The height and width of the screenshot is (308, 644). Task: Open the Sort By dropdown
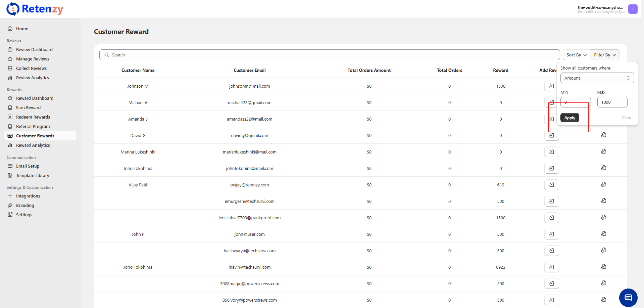[576, 55]
